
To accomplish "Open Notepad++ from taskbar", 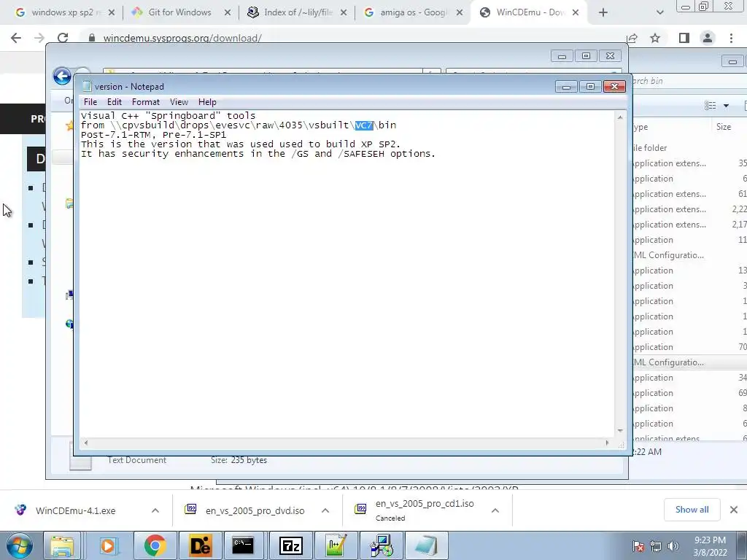I will coord(336,545).
